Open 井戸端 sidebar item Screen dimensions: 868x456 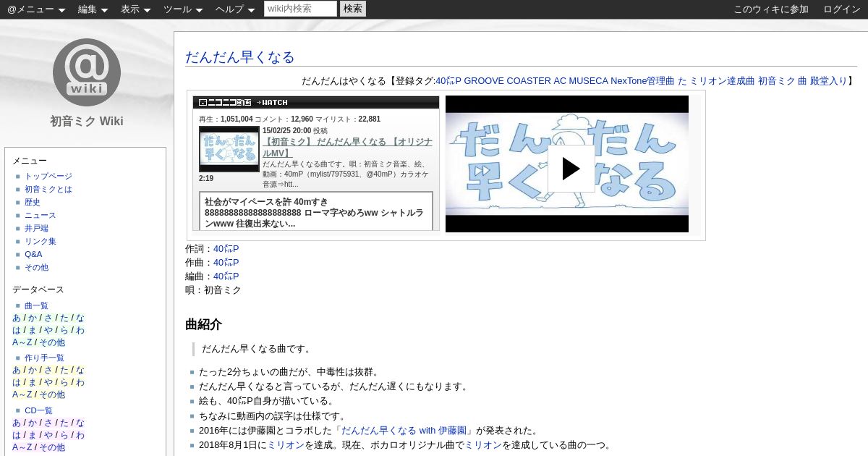[x=36, y=228]
